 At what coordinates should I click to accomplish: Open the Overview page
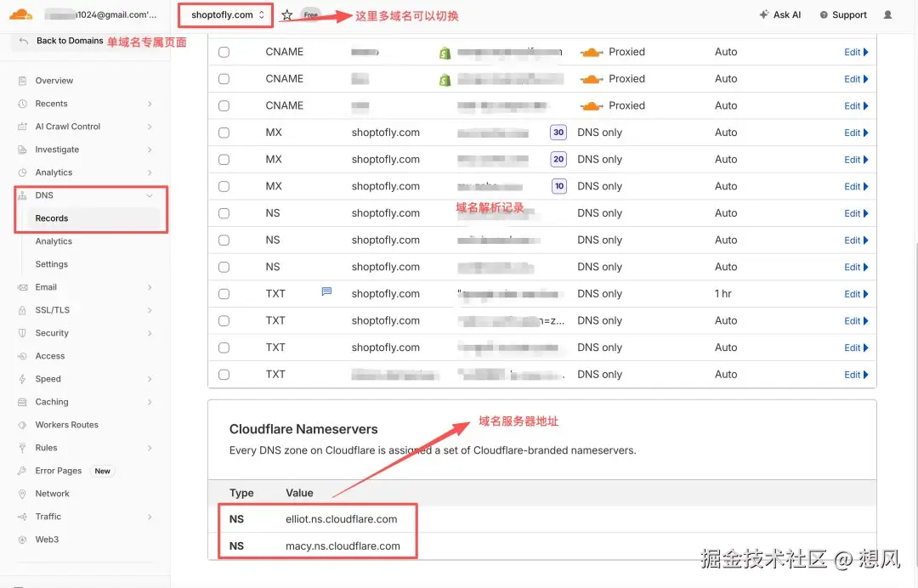point(54,81)
